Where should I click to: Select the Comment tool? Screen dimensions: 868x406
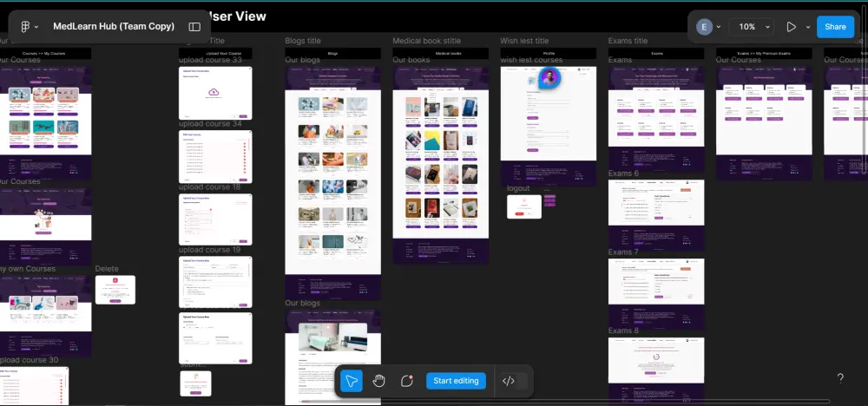click(x=407, y=381)
